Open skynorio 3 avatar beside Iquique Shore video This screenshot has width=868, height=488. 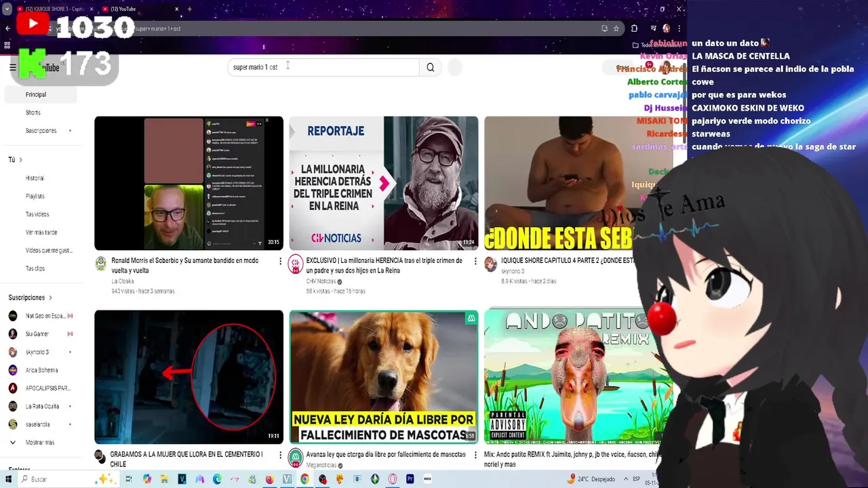tap(490, 264)
